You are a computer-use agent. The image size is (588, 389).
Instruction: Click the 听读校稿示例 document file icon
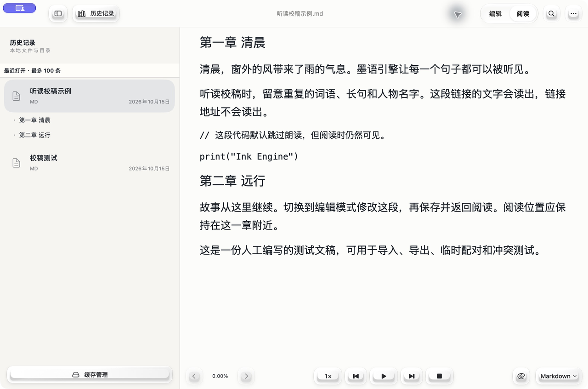[x=16, y=96]
